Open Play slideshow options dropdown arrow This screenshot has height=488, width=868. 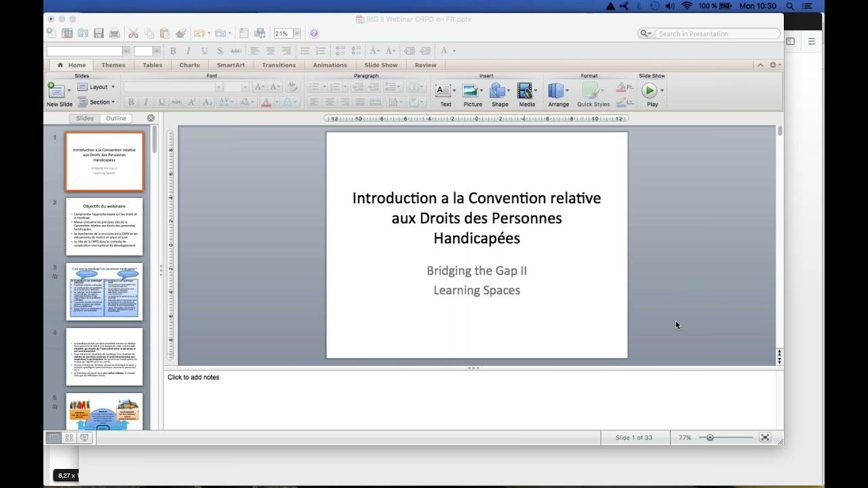(x=662, y=91)
